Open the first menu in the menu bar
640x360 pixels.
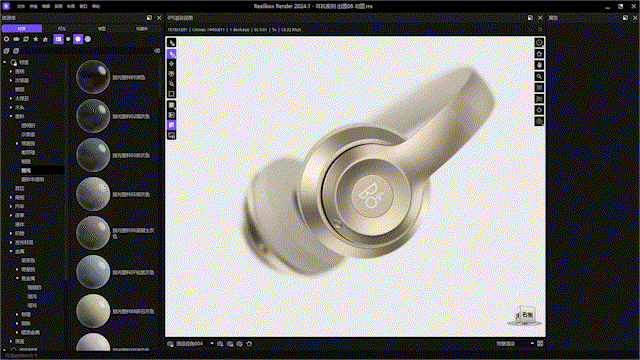[x=21, y=7]
